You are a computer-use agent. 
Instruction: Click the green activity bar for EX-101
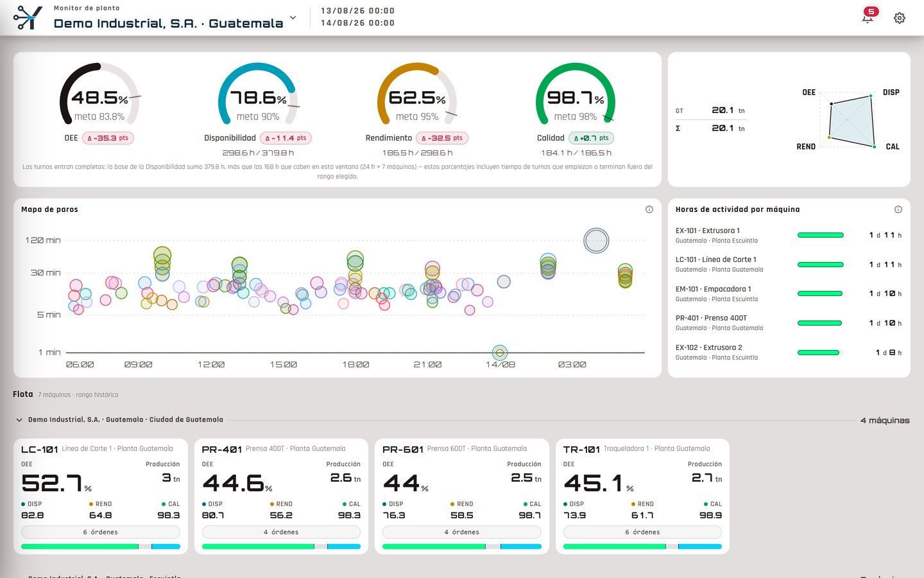coord(820,235)
